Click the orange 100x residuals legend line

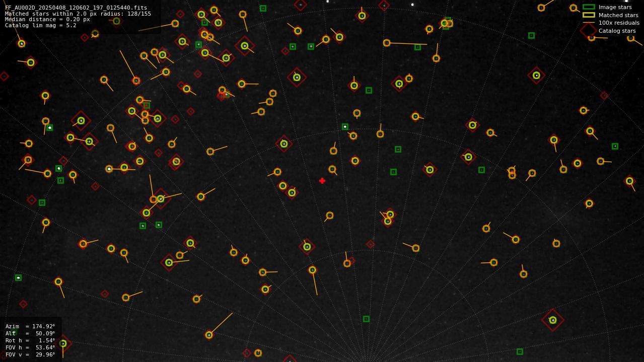pyautogui.click(x=589, y=23)
